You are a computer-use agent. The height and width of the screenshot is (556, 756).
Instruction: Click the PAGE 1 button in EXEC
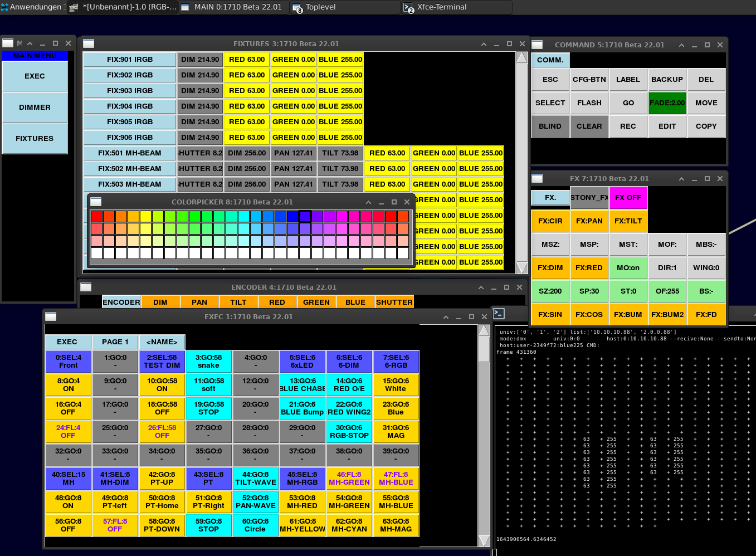point(115,342)
